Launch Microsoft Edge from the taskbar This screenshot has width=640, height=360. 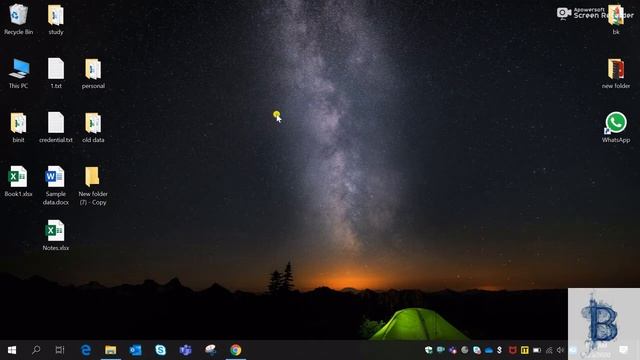tap(86, 350)
